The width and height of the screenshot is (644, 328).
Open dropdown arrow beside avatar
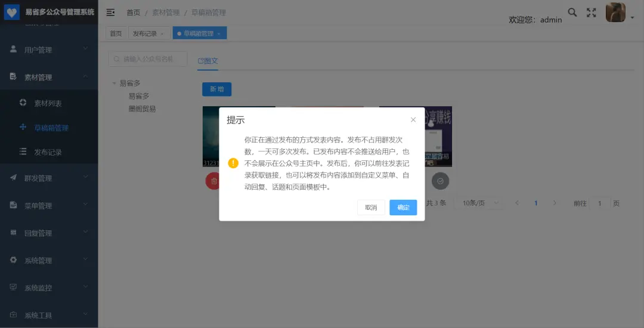(x=633, y=18)
